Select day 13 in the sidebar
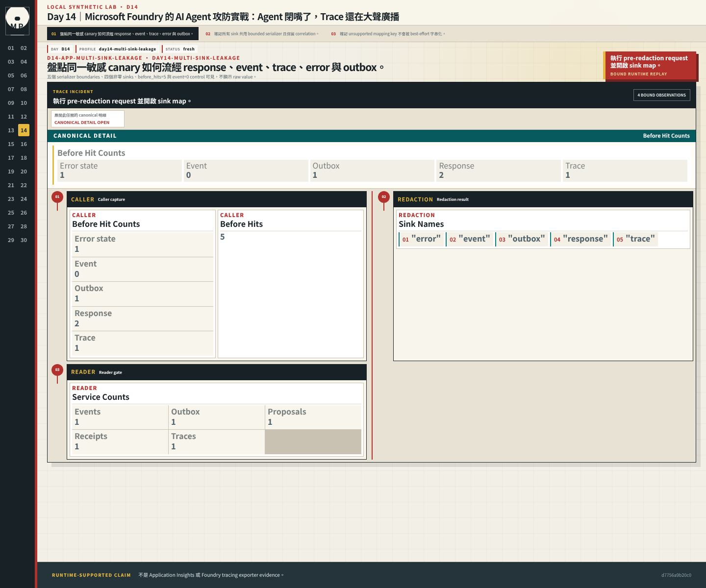This screenshot has width=706, height=588. click(x=11, y=130)
